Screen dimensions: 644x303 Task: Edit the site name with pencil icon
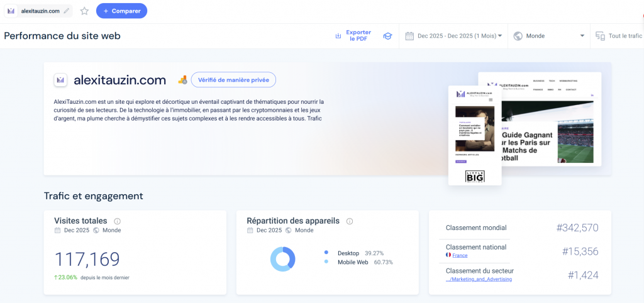point(67,11)
